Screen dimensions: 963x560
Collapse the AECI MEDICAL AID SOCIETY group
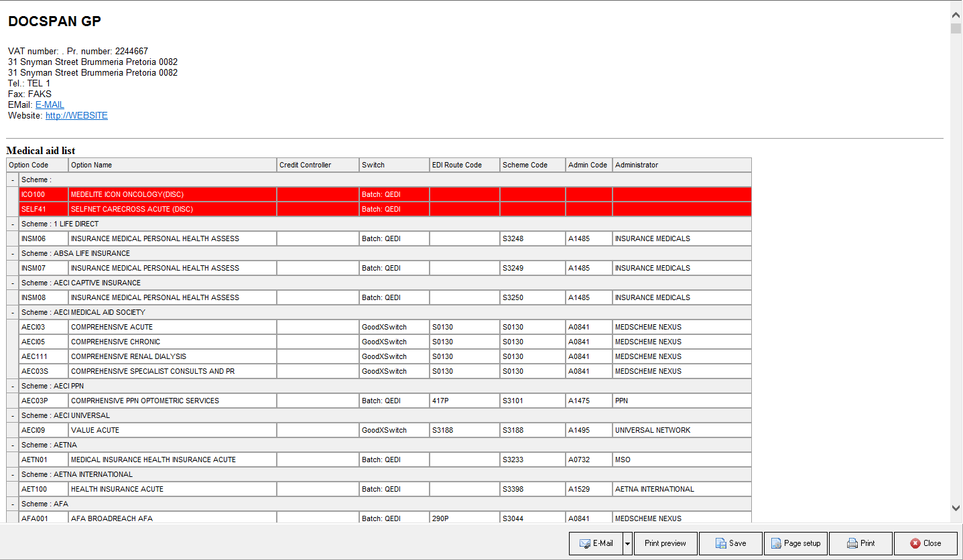coord(13,312)
